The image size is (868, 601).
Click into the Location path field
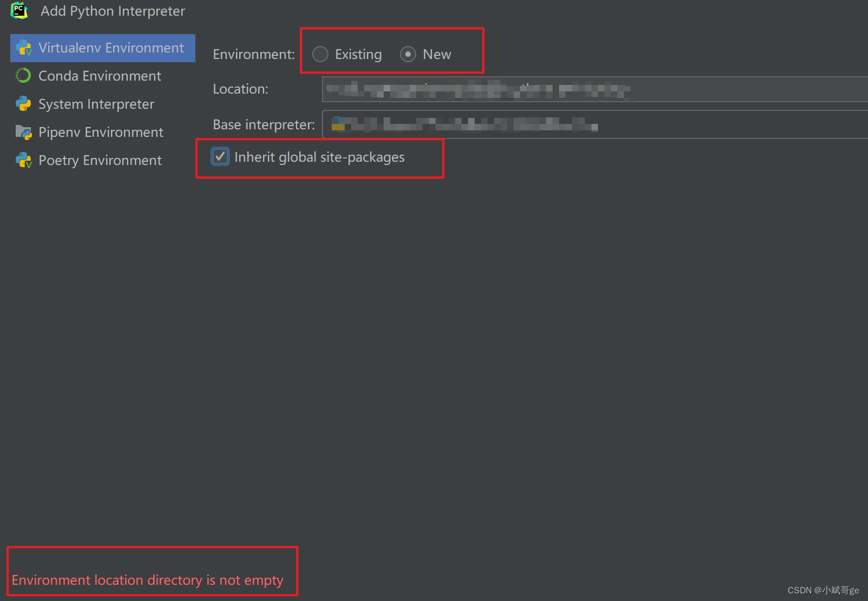pyautogui.click(x=595, y=89)
